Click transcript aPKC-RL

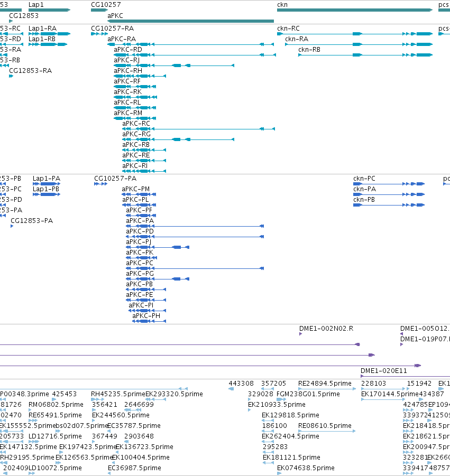[127, 102]
